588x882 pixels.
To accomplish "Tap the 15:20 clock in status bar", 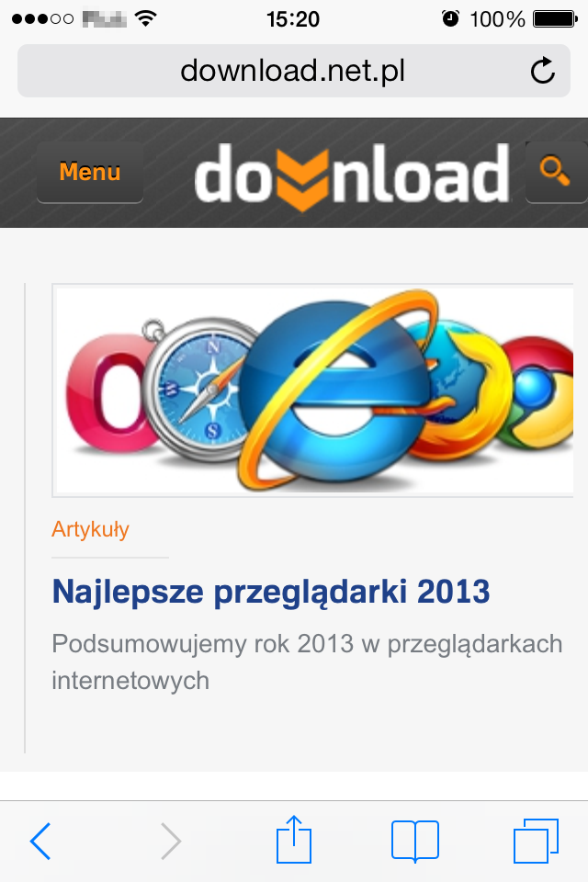I will click(x=293, y=19).
